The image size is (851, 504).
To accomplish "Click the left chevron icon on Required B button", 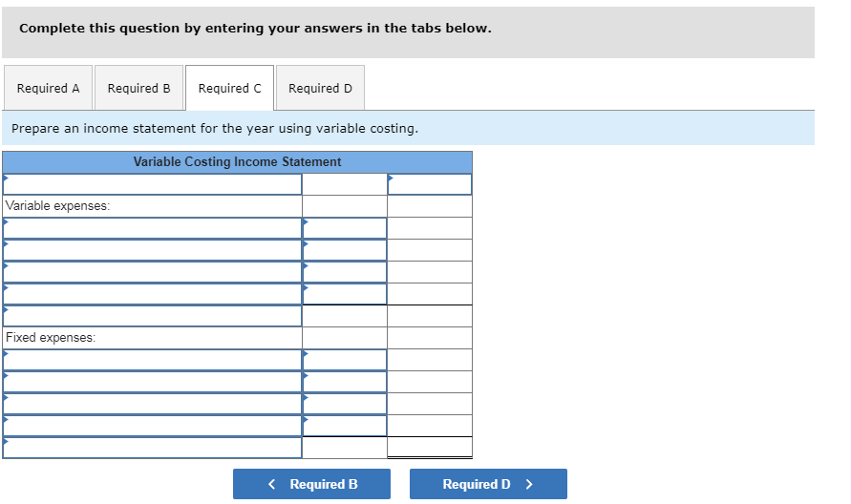I will [272, 484].
